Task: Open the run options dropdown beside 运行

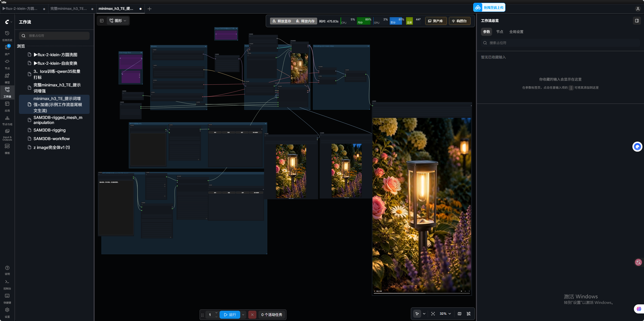Action: coord(243,314)
